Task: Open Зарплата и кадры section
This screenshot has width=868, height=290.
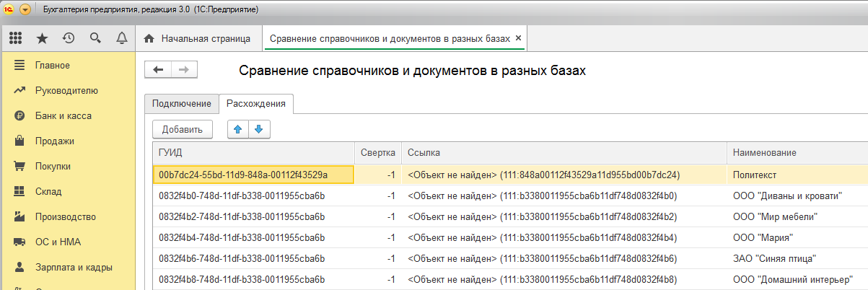Action: [x=73, y=267]
